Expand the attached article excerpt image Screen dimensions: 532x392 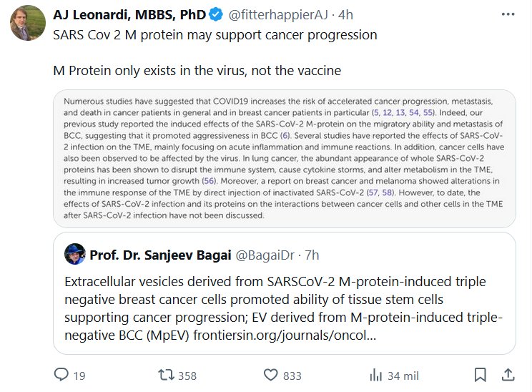(x=285, y=155)
